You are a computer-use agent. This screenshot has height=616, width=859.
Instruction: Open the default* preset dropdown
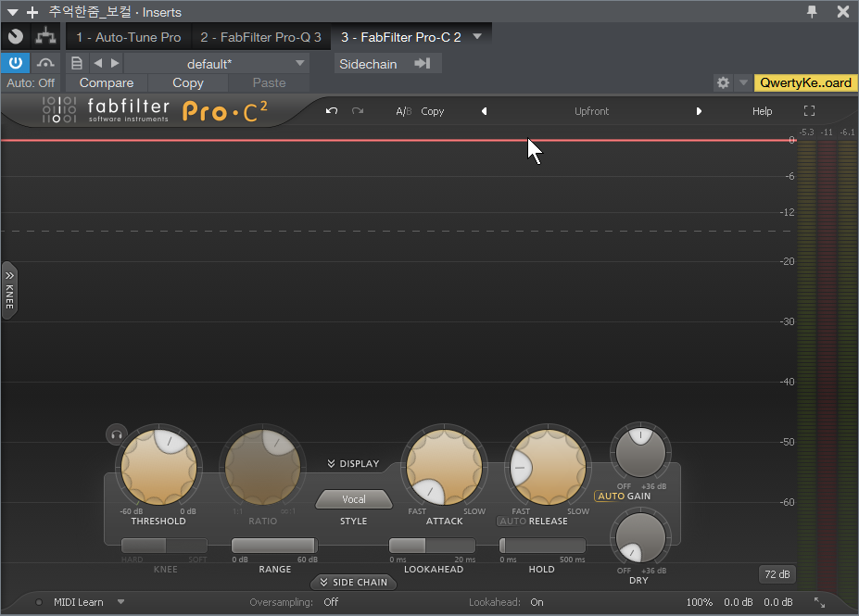click(x=217, y=64)
